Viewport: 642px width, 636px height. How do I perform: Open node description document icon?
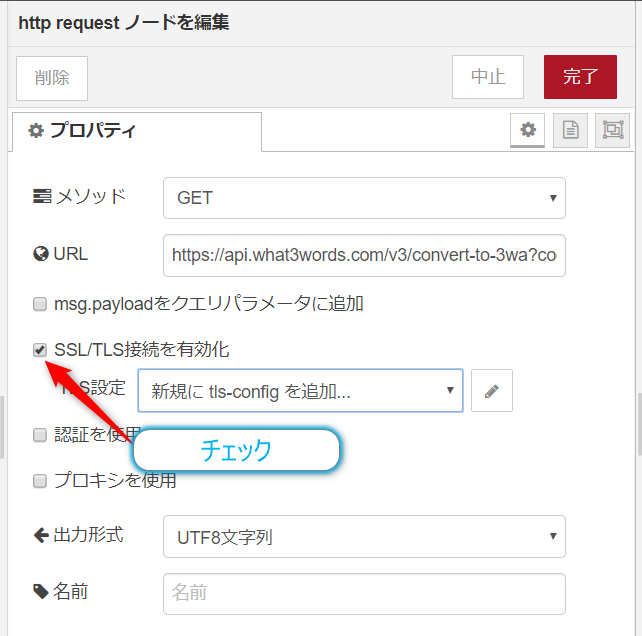pos(570,130)
